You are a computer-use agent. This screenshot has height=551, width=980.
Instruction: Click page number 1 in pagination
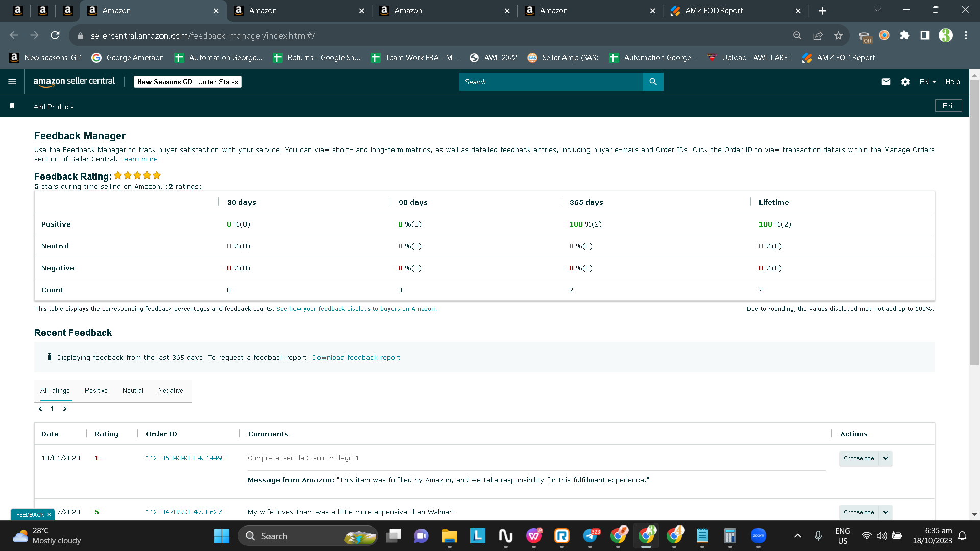[x=52, y=408]
